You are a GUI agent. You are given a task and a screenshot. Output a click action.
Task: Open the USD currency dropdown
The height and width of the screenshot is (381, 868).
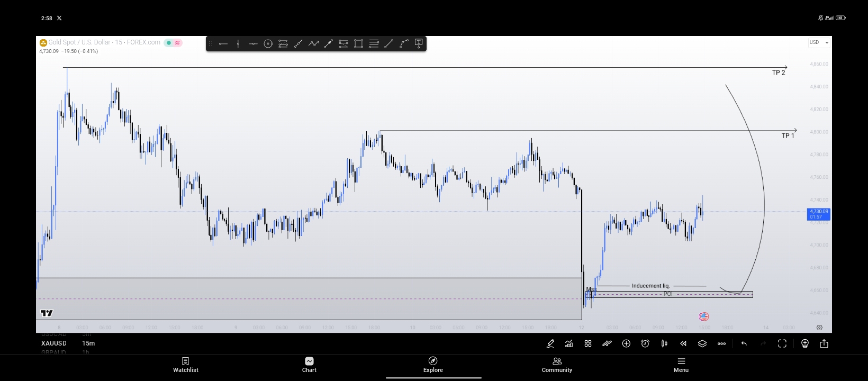pyautogui.click(x=819, y=42)
